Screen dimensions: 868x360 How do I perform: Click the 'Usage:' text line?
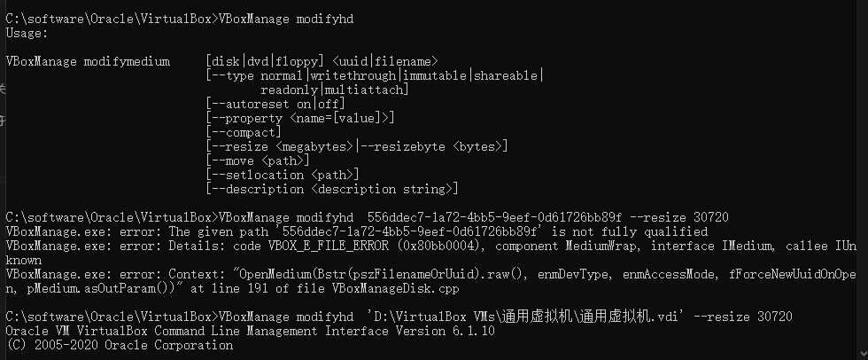coord(27,33)
